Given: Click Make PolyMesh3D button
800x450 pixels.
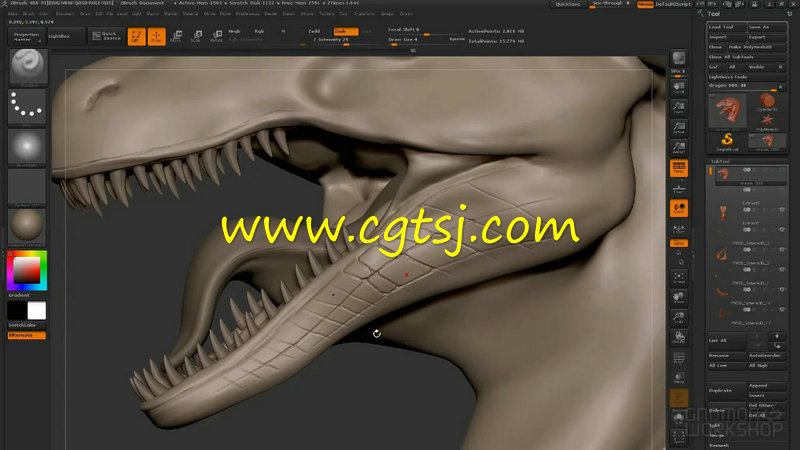Looking at the screenshot, I should coord(757,47).
